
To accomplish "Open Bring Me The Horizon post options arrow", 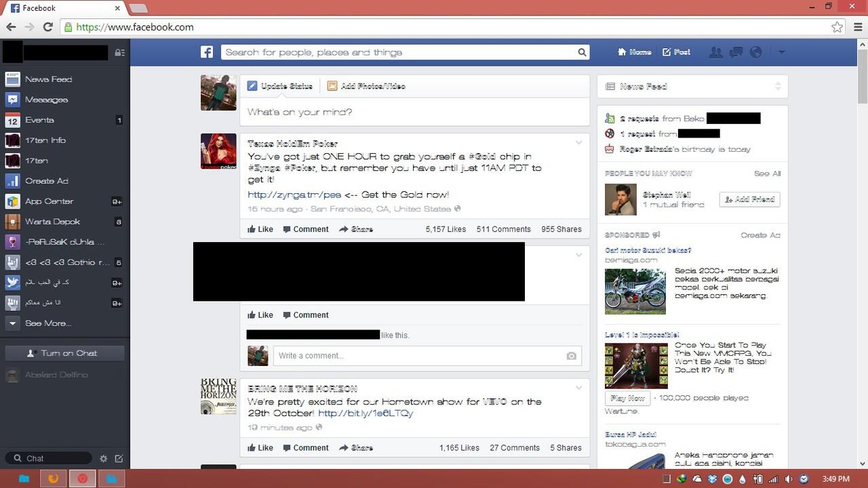I will [578, 388].
